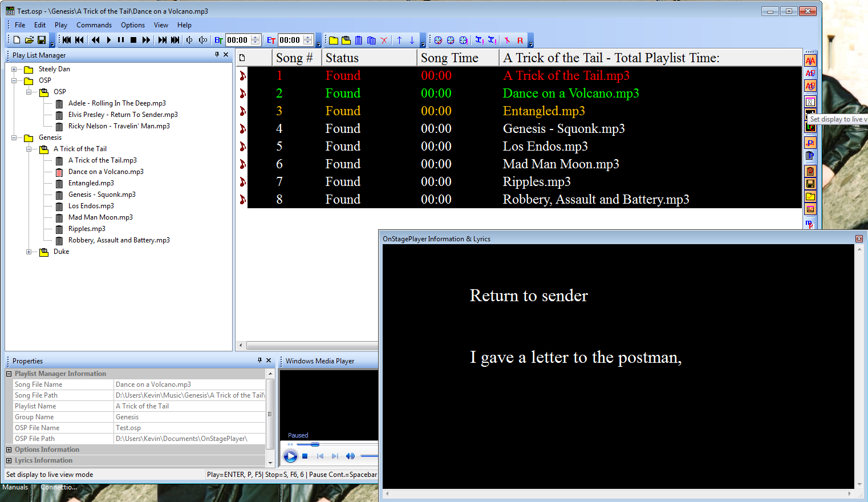Click the blue move song down arrow
Viewport: 868px width, 502px height.
pyautogui.click(x=412, y=40)
